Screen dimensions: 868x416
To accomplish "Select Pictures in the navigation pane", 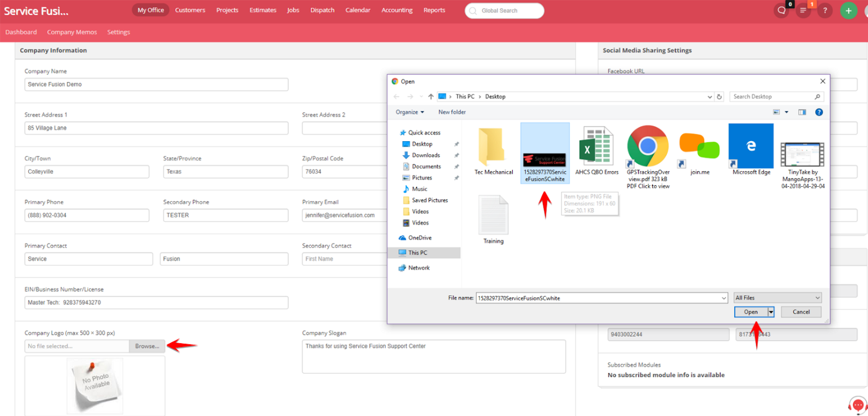I will point(417,178).
